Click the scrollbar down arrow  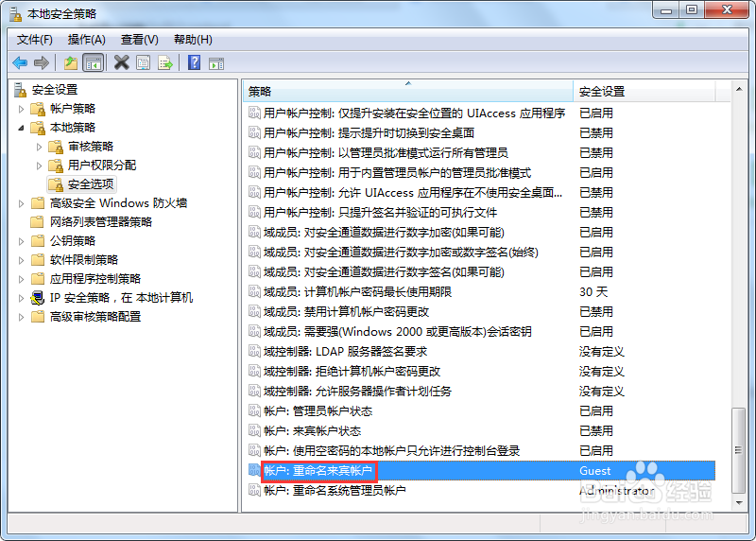[739, 502]
